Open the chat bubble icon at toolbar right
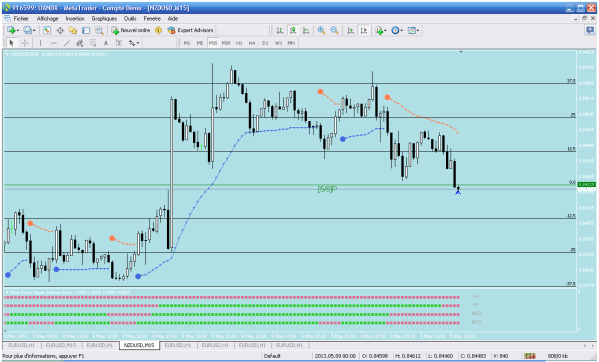Viewport: 599px width, 362px height. tap(590, 30)
